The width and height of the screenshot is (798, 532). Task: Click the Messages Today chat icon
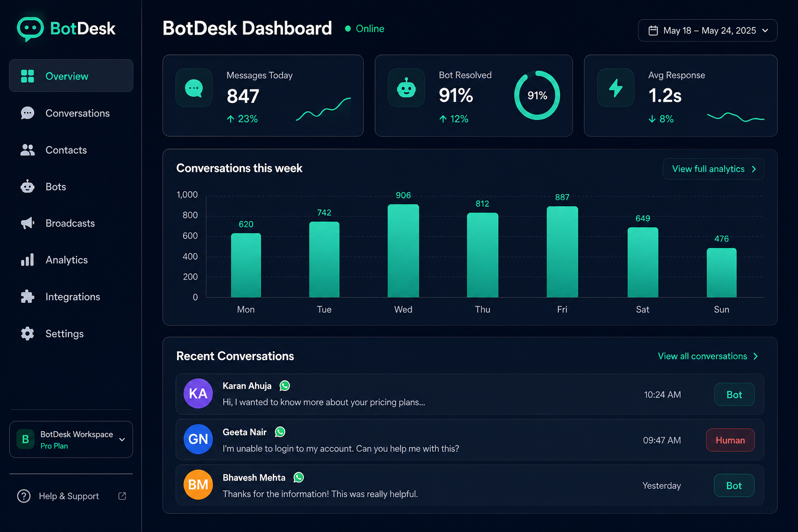pyautogui.click(x=194, y=88)
